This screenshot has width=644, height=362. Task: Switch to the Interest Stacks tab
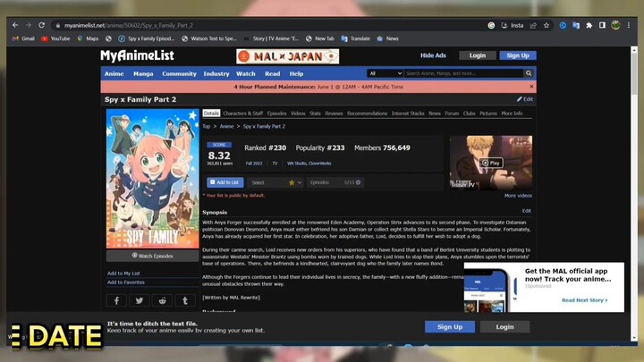click(x=408, y=114)
